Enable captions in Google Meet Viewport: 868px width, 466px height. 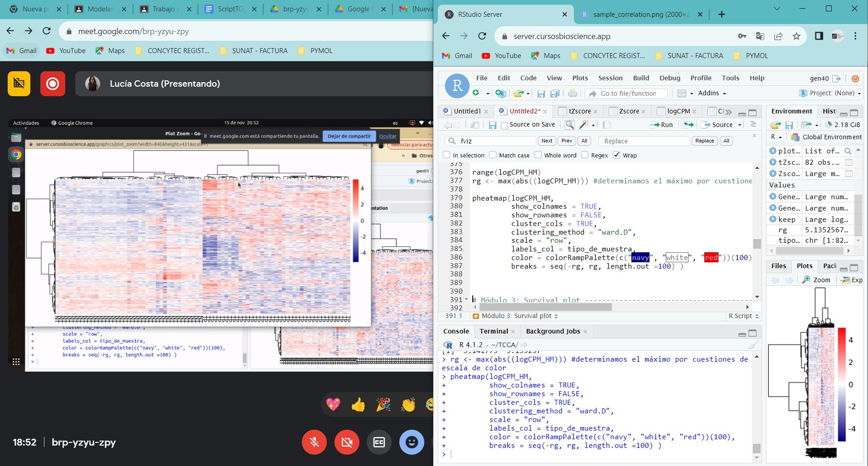tap(379, 442)
